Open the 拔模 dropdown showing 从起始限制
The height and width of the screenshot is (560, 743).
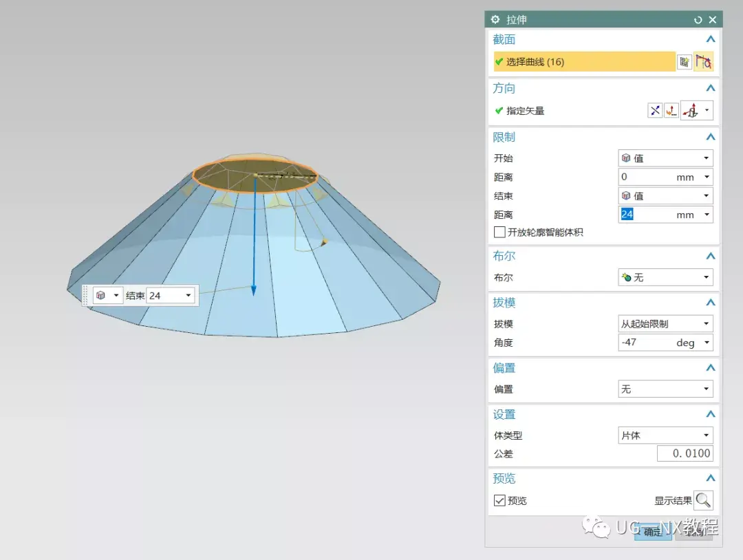pos(665,323)
